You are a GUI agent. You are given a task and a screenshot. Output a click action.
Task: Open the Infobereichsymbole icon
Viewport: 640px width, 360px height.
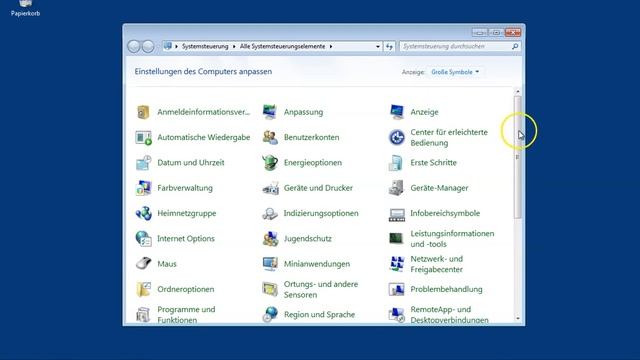(396, 214)
